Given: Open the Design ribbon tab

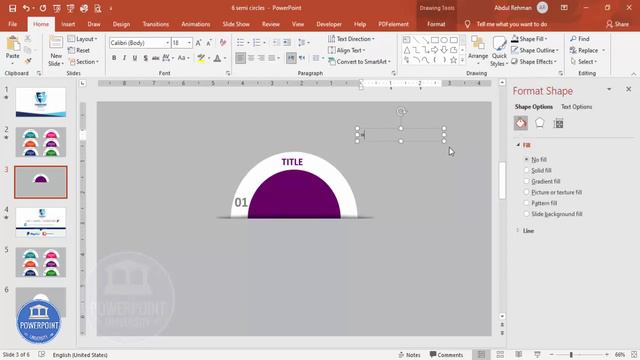Looking at the screenshot, I should [121, 24].
